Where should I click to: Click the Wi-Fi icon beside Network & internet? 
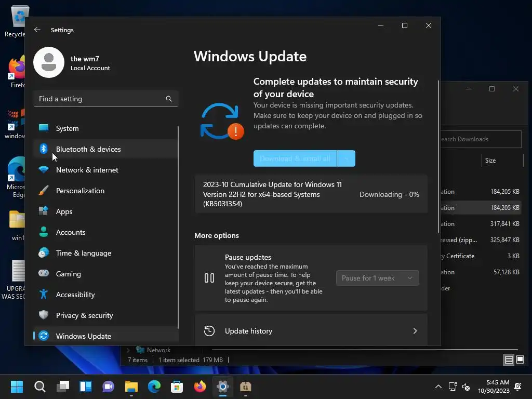[x=44, y=170]
